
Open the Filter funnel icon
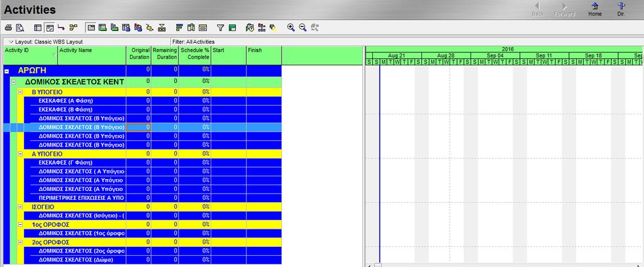coord(221,28)
